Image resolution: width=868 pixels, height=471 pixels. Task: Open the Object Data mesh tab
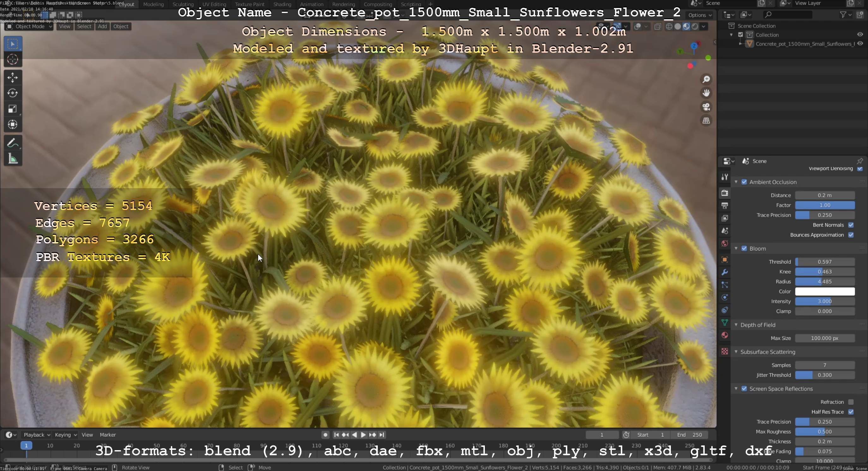(x=725, y=323)
